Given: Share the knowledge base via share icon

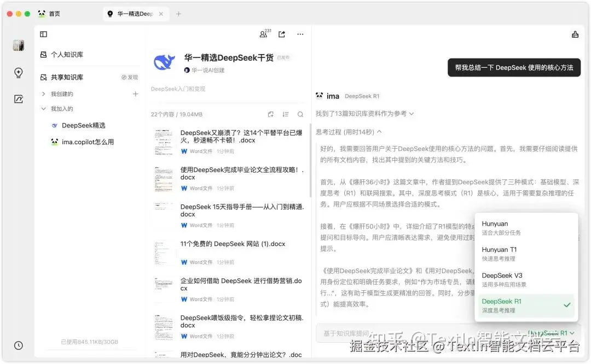Looking at the screenshot, I should click(x=282, y=34).
